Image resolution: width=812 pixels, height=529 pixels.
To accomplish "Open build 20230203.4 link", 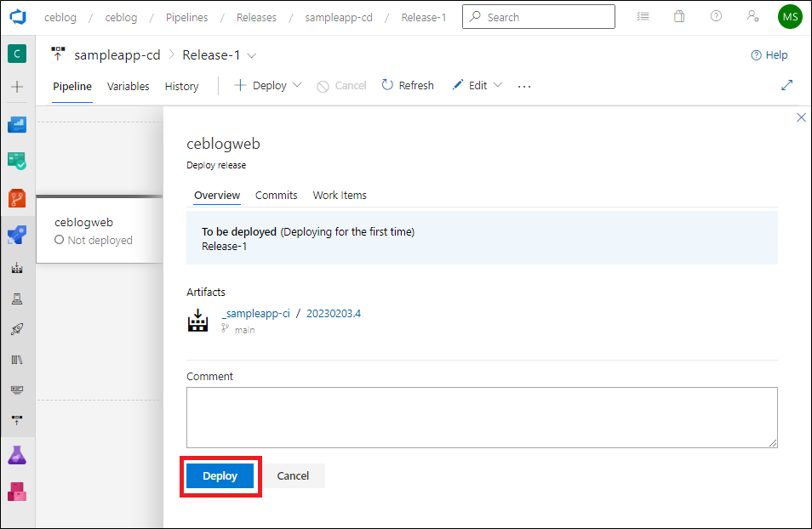I will (x=334, y=313).
